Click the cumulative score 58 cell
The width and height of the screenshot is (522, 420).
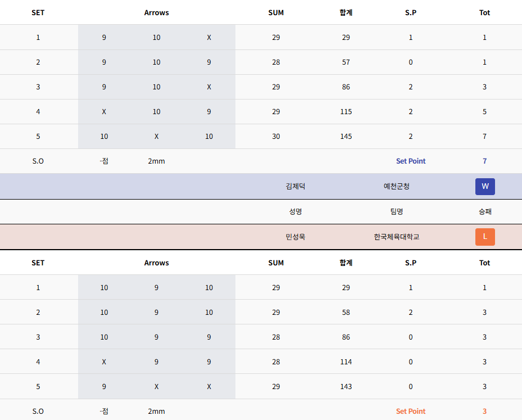tap(346, 312)
